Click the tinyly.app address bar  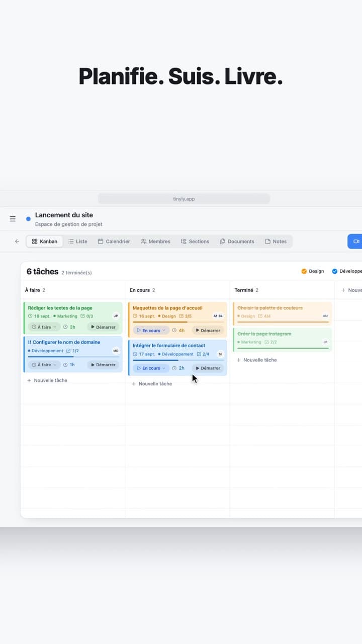[x=184, y=199]
